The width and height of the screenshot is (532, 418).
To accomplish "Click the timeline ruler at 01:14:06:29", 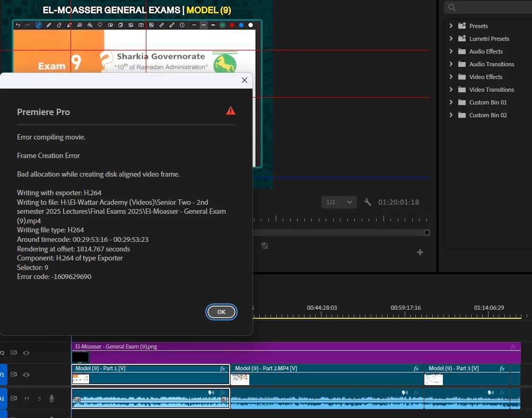I will click(489, 308).
